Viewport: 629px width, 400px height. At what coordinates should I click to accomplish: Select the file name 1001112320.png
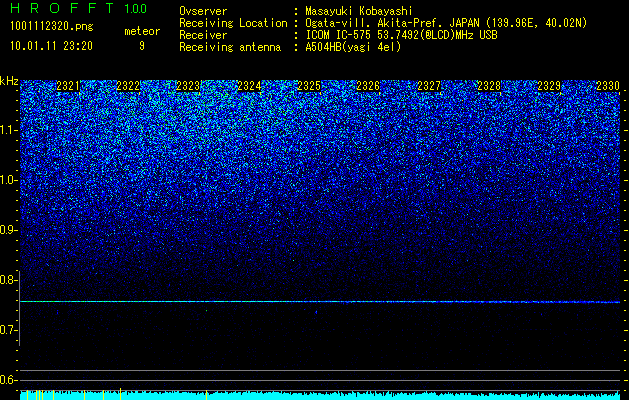point(52,26)
